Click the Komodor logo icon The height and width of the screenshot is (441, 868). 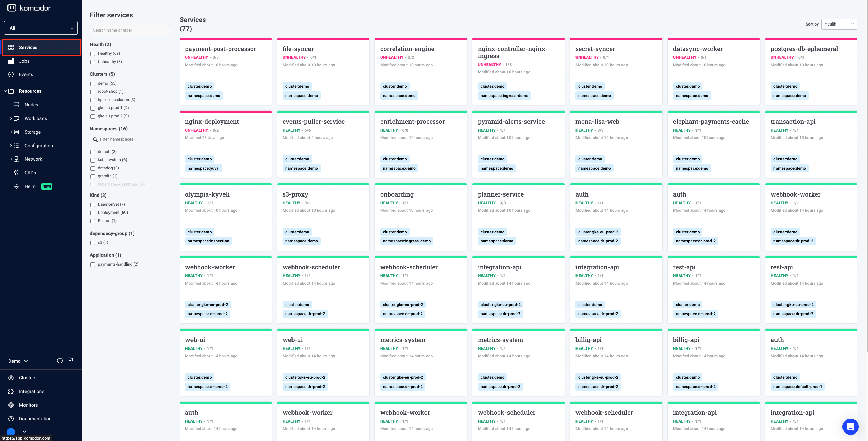click(12, 8)
